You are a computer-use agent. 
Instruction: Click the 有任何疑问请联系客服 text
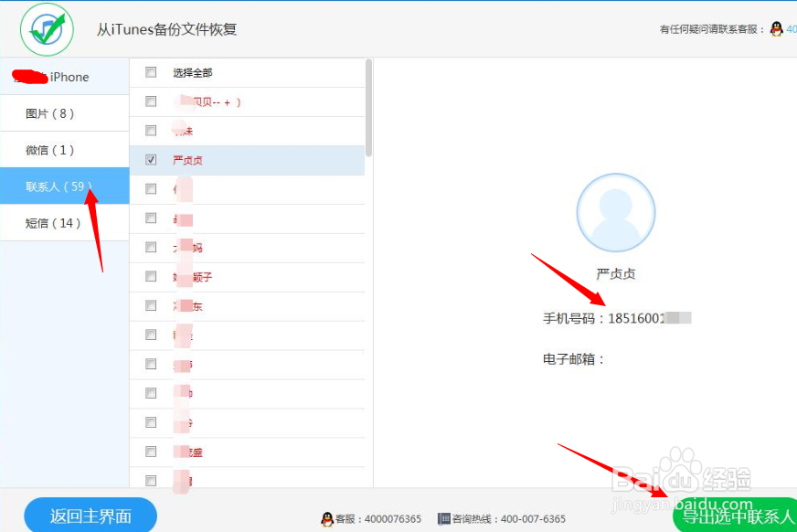pos(712,29)
